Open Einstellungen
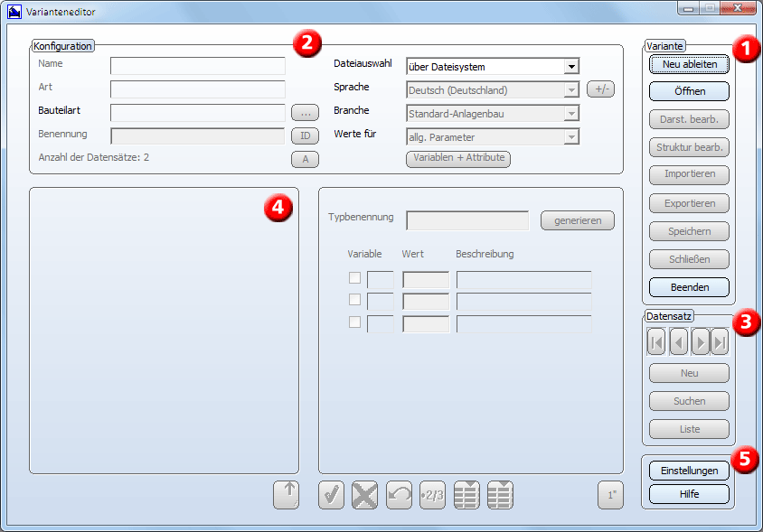 click(690, 471)
